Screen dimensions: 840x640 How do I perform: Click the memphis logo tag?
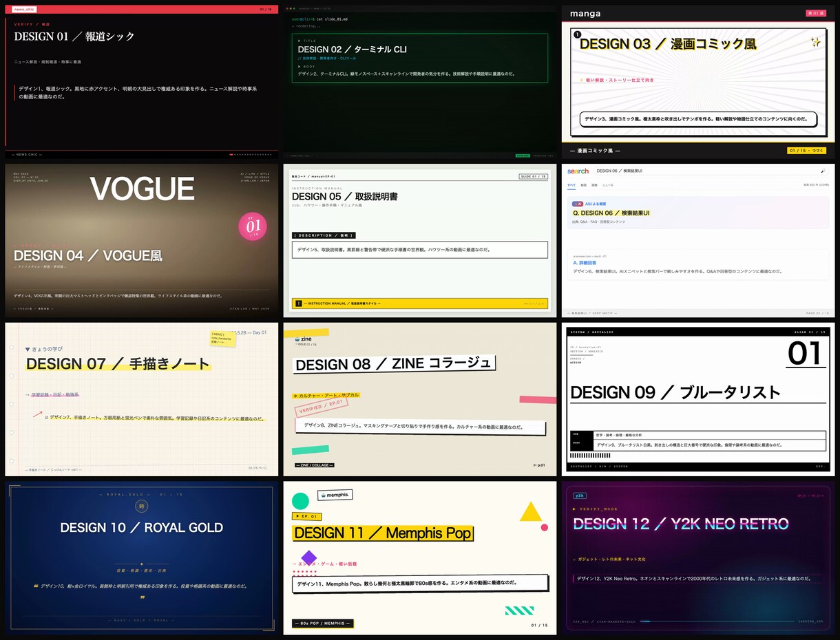coord(335,495)
